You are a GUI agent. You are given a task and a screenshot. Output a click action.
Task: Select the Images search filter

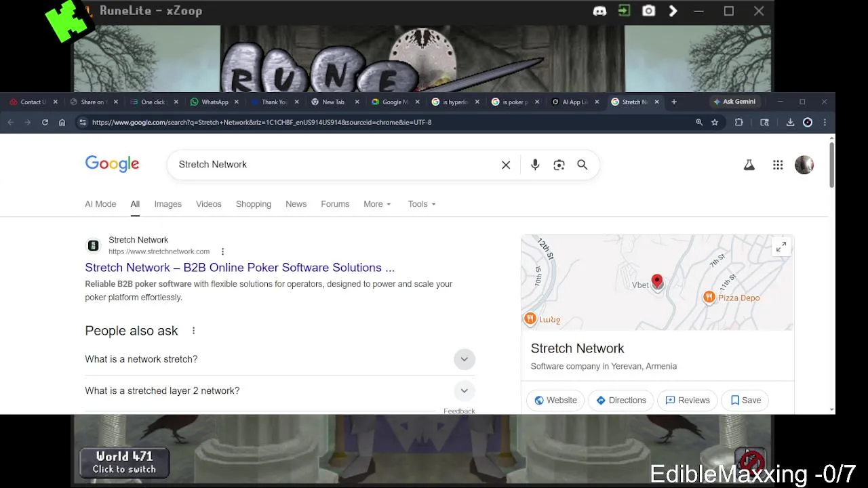167,204
